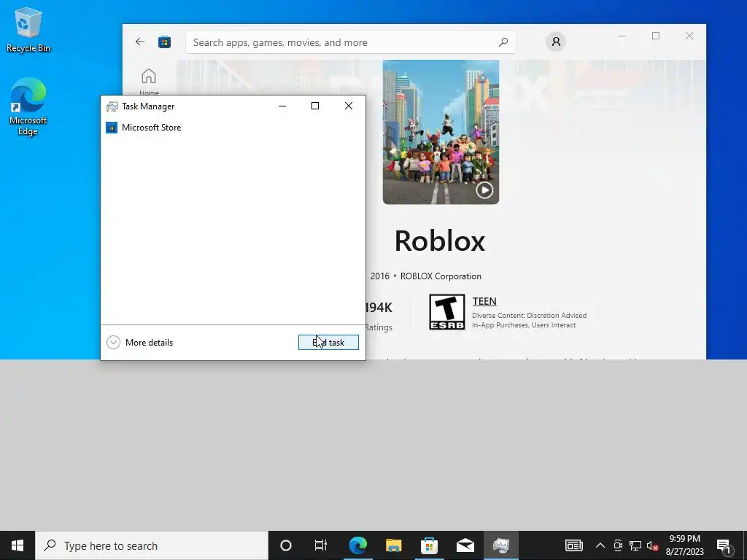Screen dimensions: 747x560
Task: Close the Task Manager window
Action: click(x=349, y=106)
